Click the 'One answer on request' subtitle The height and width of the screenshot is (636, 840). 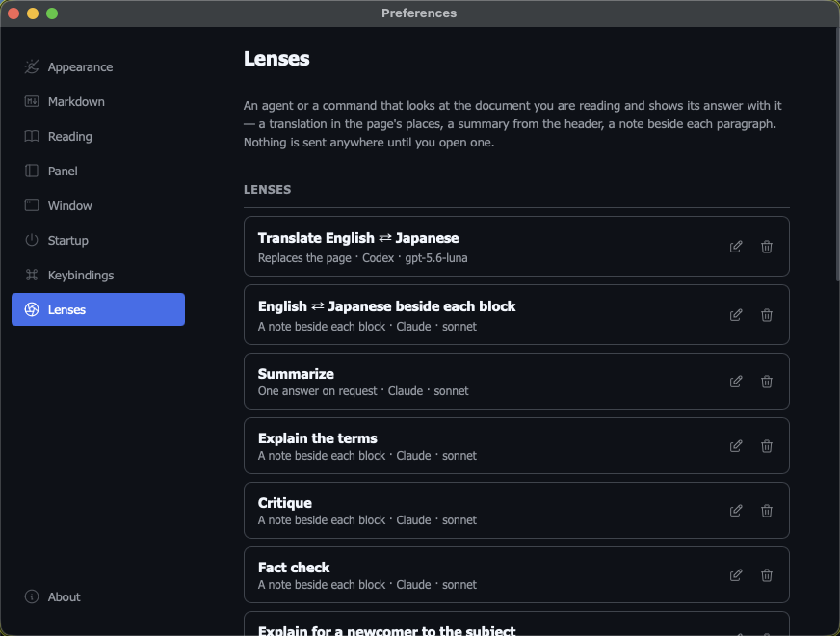(x=317, y=391)
